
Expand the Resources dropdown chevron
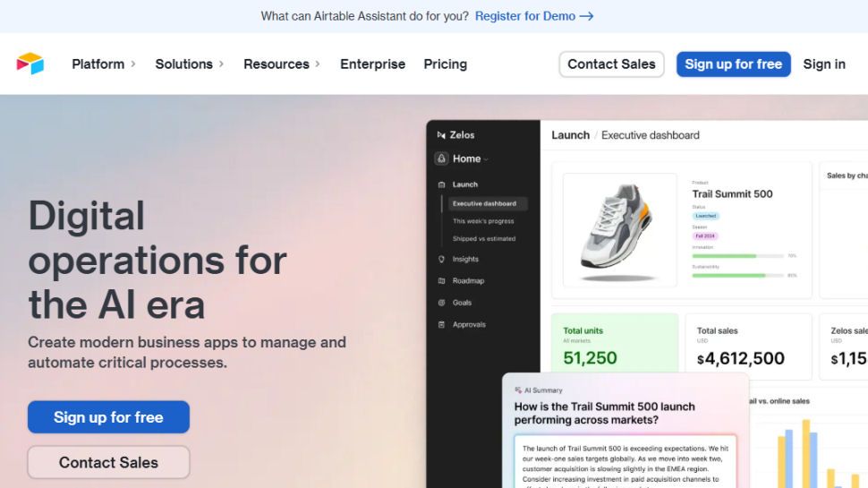(317, 64)
